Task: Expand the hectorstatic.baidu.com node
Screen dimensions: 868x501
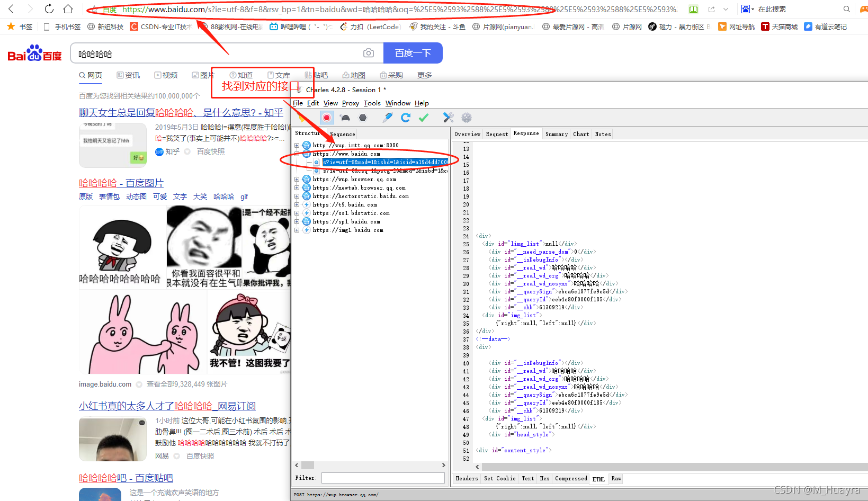Action: pos(297,196)
